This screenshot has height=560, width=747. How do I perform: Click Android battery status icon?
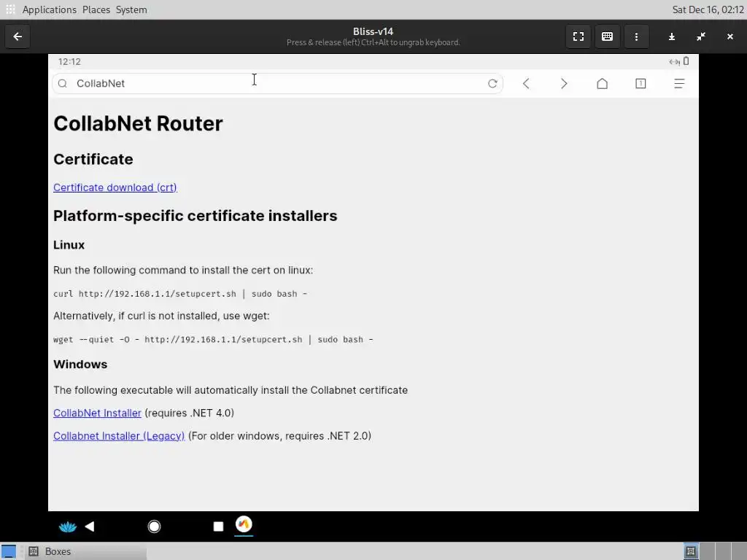(686, 61)
